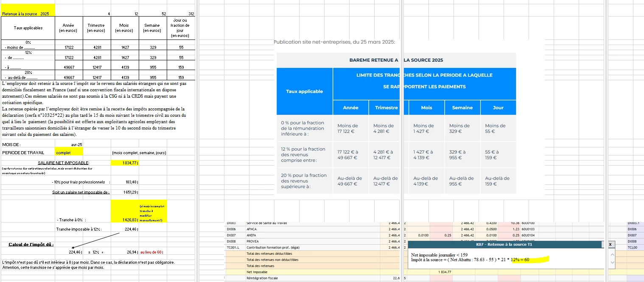Click the 'L'impôt n'est pas dû' note line

88,262
